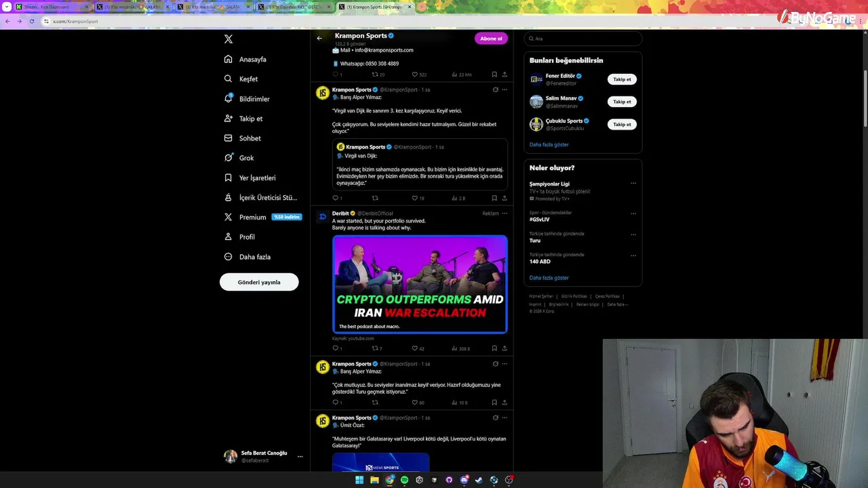
Task: Like the Deribit ad post
Action: [415, 348]
